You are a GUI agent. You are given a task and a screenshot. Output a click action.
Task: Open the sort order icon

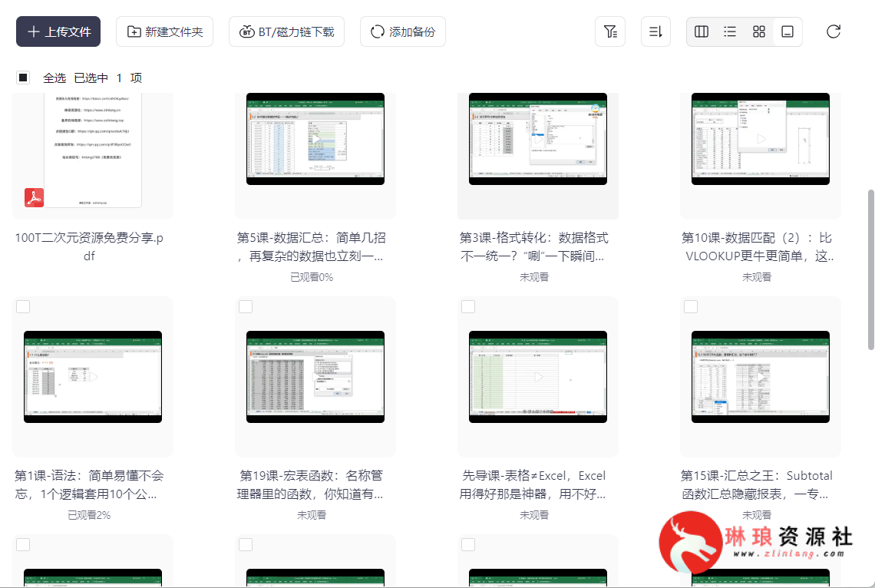pos(655,31)
